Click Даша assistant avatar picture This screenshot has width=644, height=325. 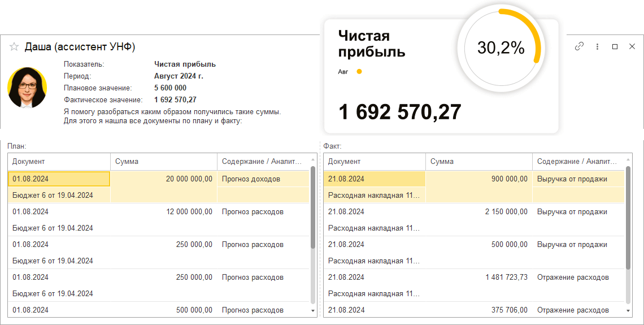tap(27, 88)
